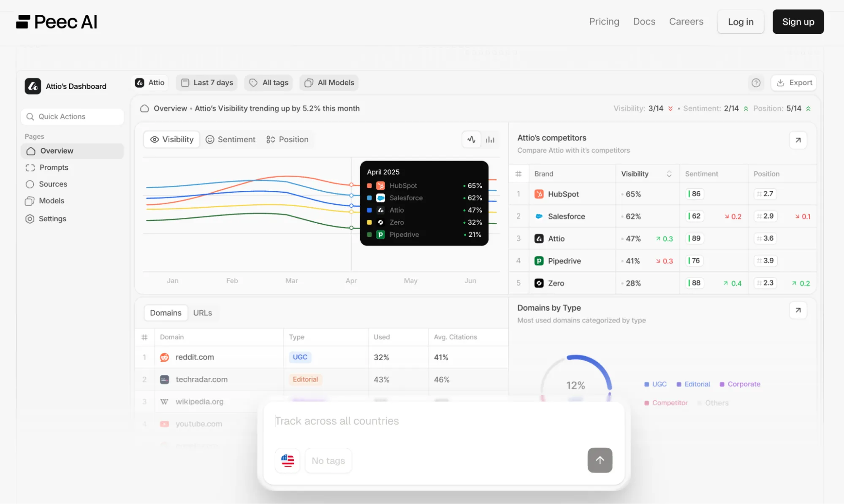This screenshot has width=844, height=504.
Task: Click the help question mark icon
Action: (756, 83)
